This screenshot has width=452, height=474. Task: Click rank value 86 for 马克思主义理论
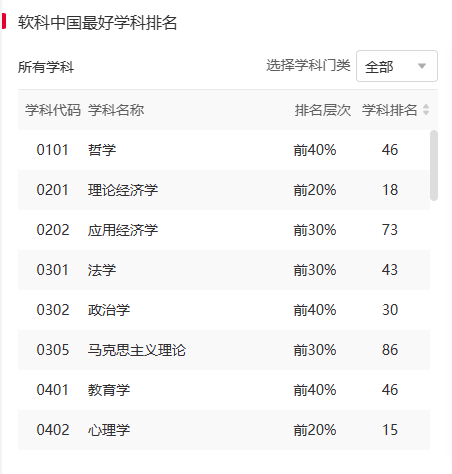coord(390,350)
